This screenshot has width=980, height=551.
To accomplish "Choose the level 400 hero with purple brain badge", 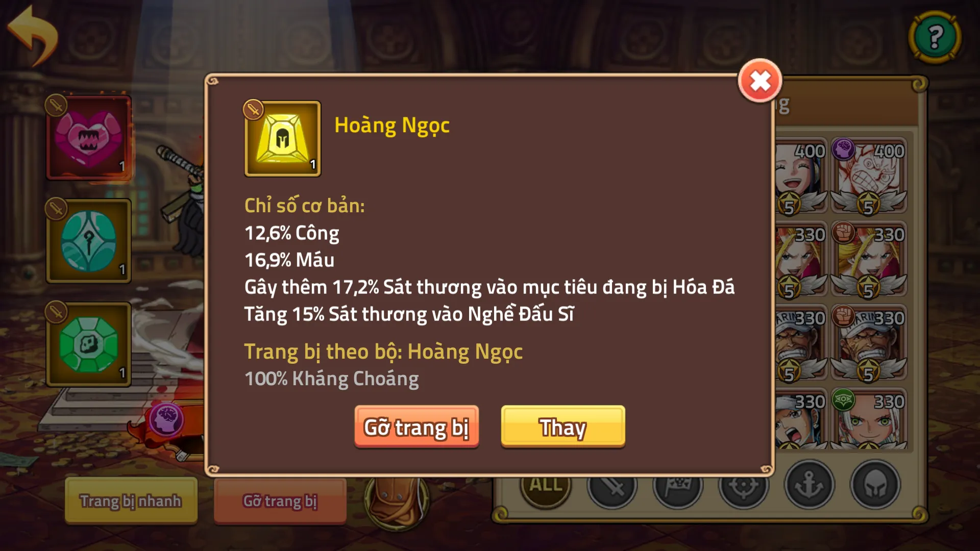I will pyautogui.click(x=869, y=176).
